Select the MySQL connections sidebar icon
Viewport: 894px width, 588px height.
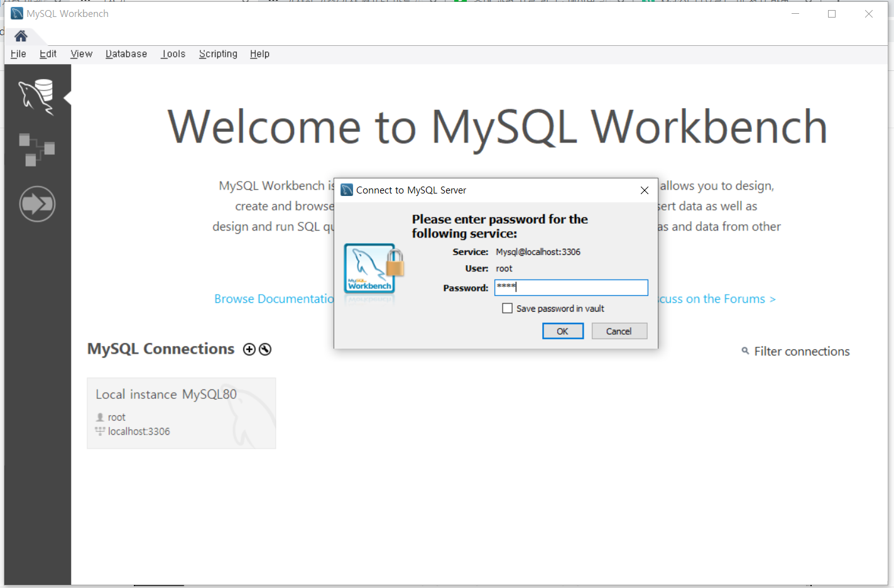pos(36,97)
